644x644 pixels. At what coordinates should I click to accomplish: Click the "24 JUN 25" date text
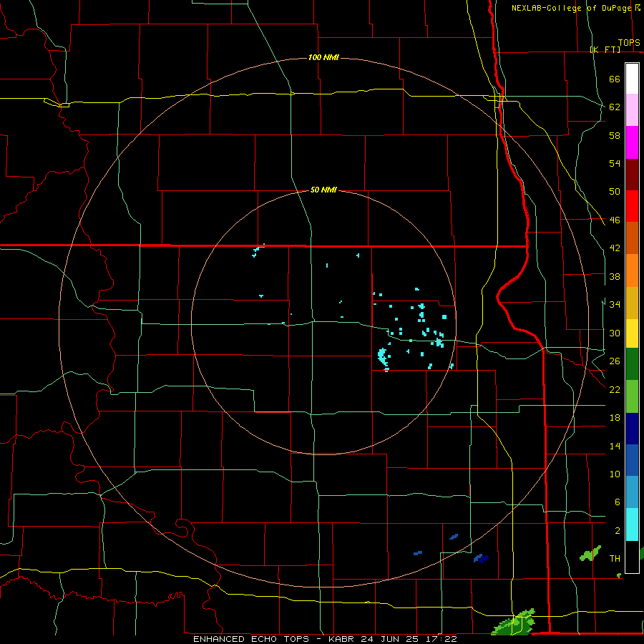tap(391, 639)
